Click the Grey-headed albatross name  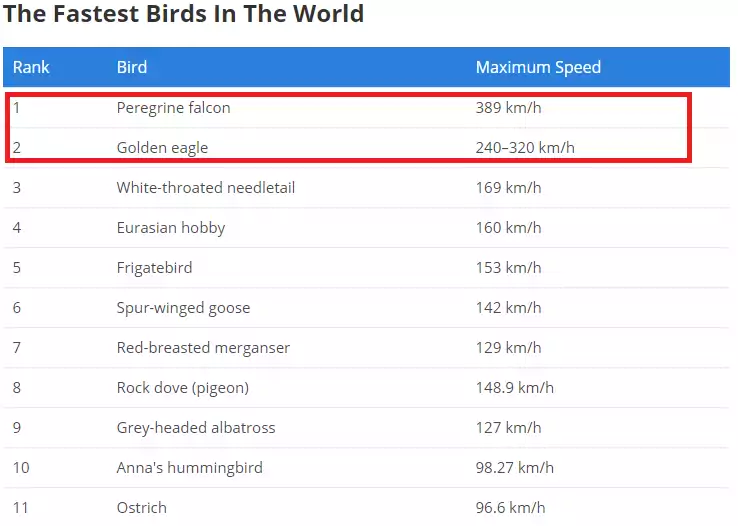click(x=196, y=428)
